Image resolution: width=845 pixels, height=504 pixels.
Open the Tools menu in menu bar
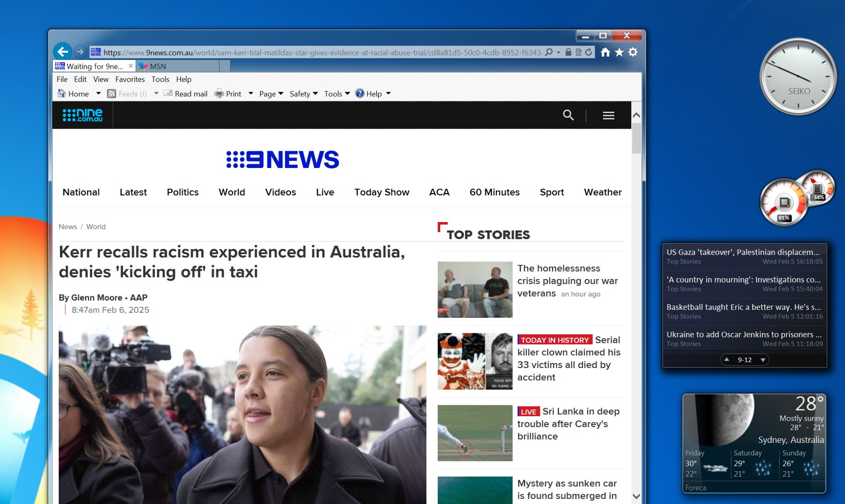(x=161, y=79)
